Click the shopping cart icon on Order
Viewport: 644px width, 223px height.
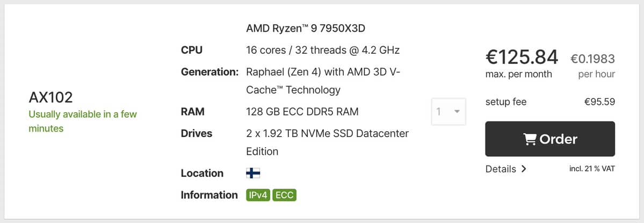[530, 139]
